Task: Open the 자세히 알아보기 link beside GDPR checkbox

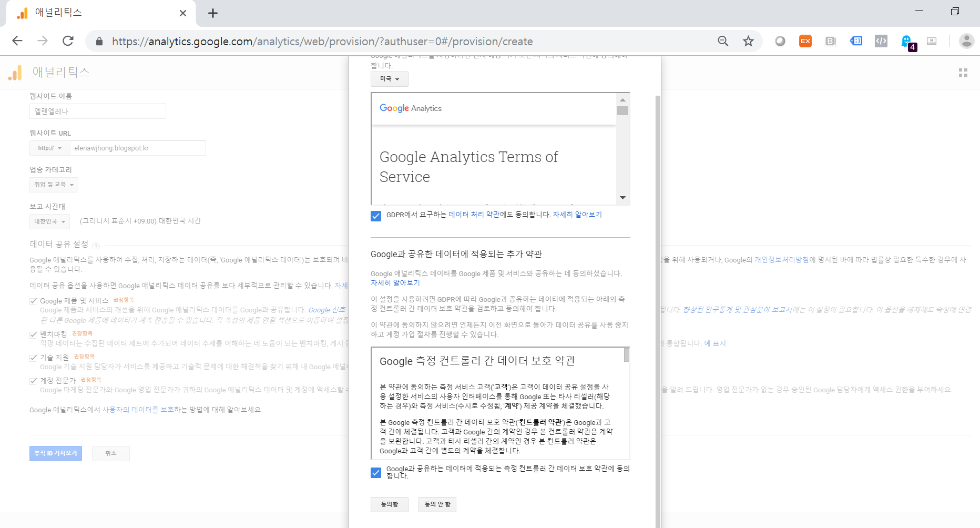Action: click(x=577, y=215)
